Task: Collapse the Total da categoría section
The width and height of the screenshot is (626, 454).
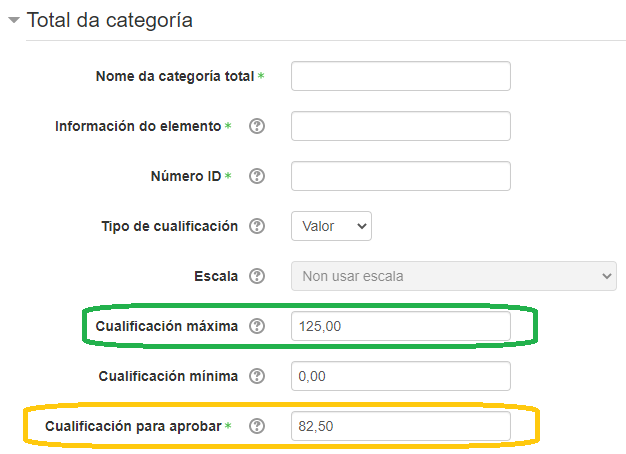Action: pyautogui.click(x=13, y=20)
